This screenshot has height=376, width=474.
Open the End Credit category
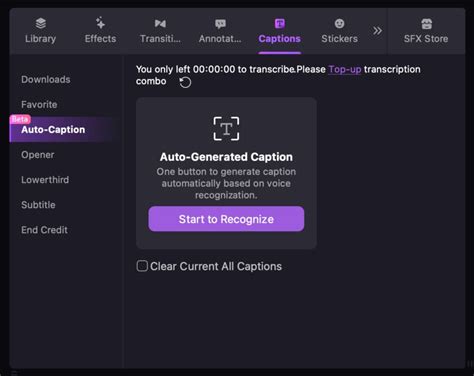click(44, 230)
